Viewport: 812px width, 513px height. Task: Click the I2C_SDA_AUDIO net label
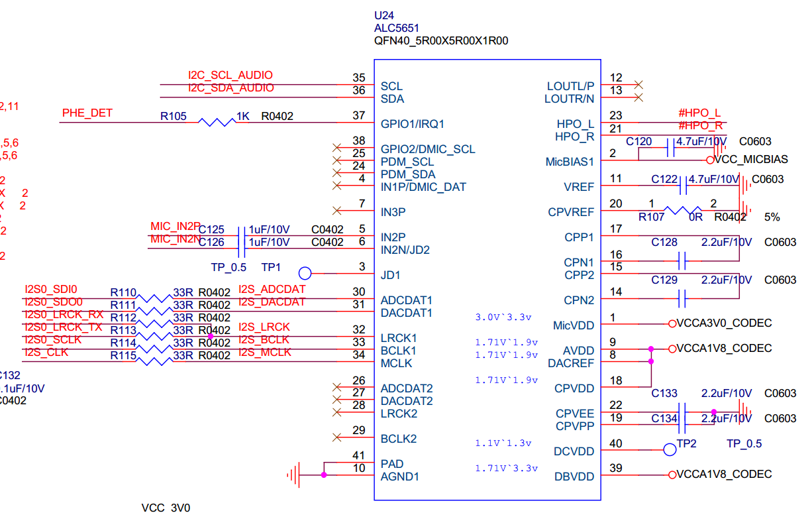coord(231,88)
